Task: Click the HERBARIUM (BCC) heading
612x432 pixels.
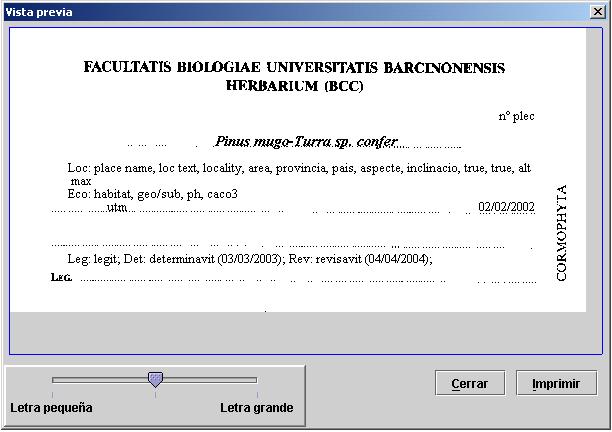Action: (295, 86)
